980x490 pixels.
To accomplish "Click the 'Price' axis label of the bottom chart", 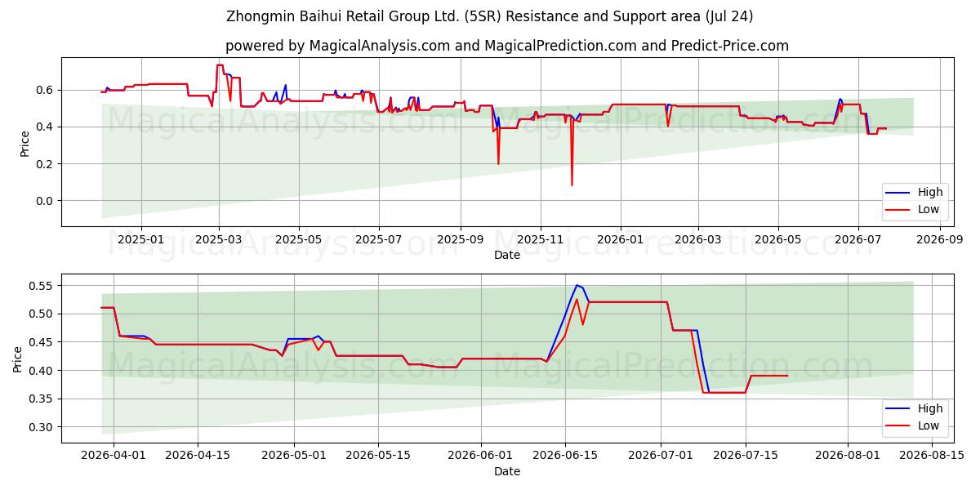I will [18, 359].
